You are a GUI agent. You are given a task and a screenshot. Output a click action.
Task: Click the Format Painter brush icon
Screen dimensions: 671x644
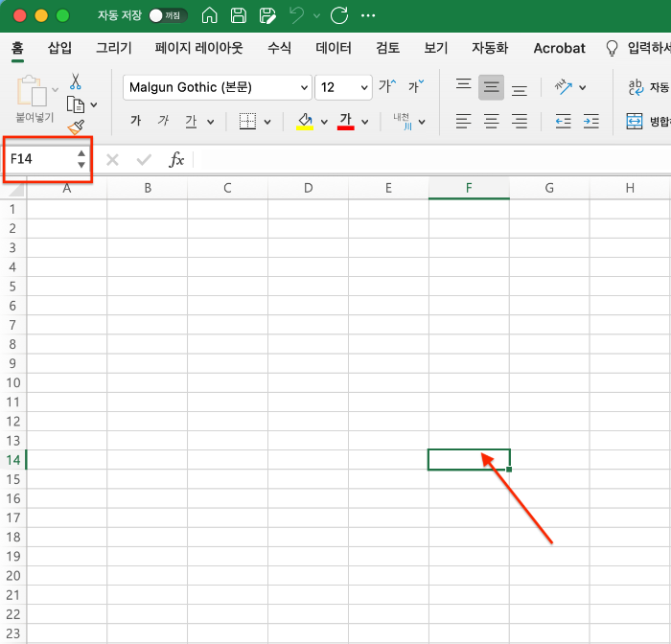(76, 127)
